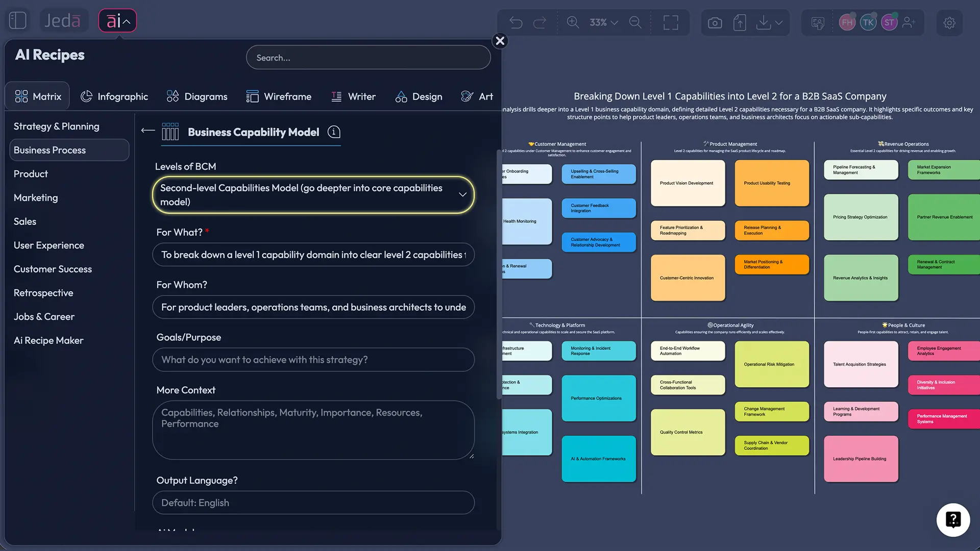
Task: Click the ST collaborator avatar
Action: tap(889, 22)
